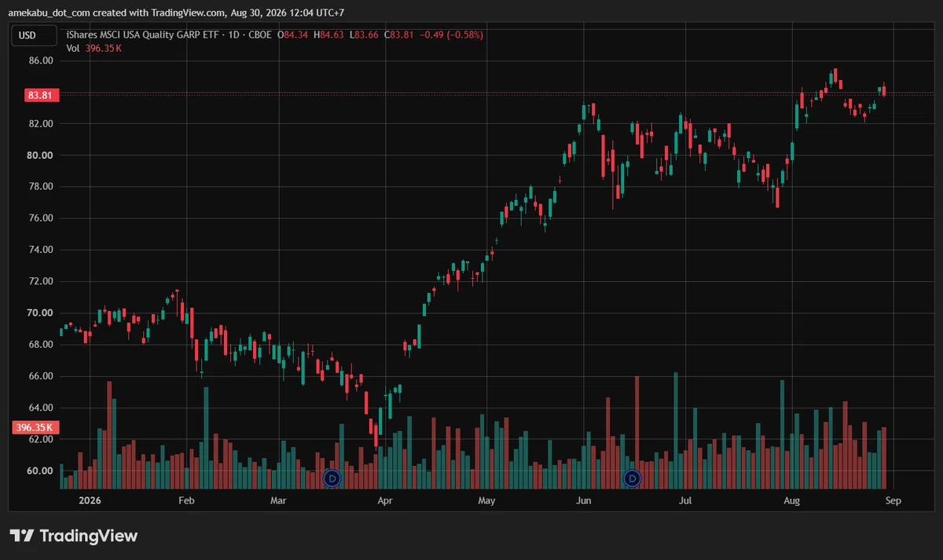The height and width of the screenshot is (560, 943).
Task: Click the Mar label on the time axis
Action: pos(278,500)
